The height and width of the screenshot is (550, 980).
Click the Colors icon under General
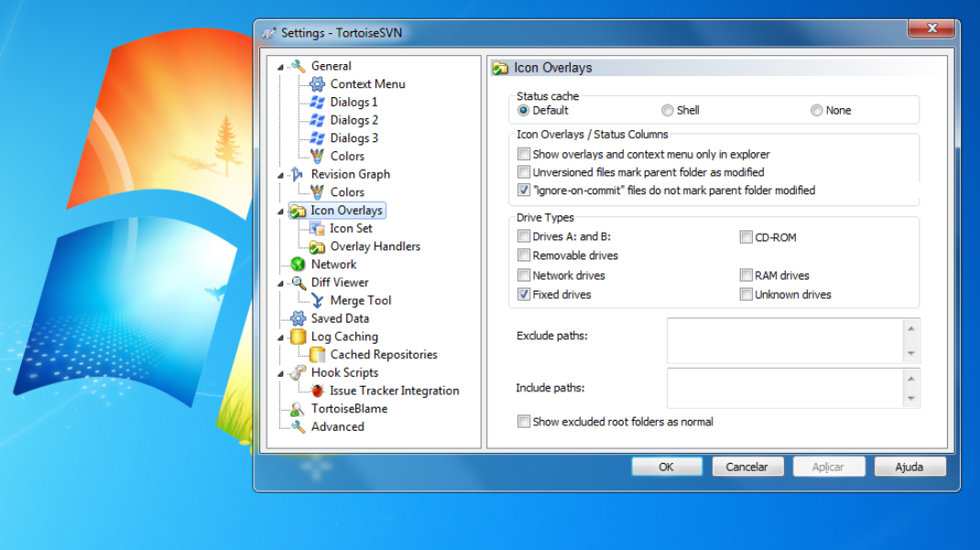coord(318,156)
